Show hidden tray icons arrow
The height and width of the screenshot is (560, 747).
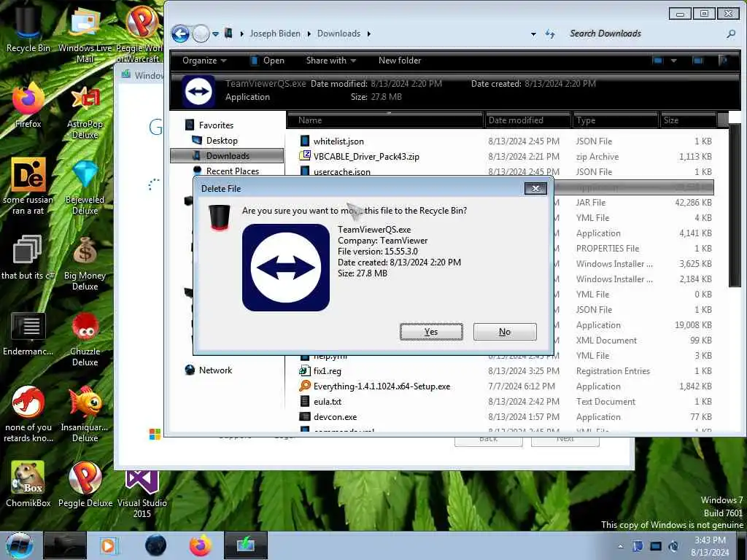[x=620, y=546]
